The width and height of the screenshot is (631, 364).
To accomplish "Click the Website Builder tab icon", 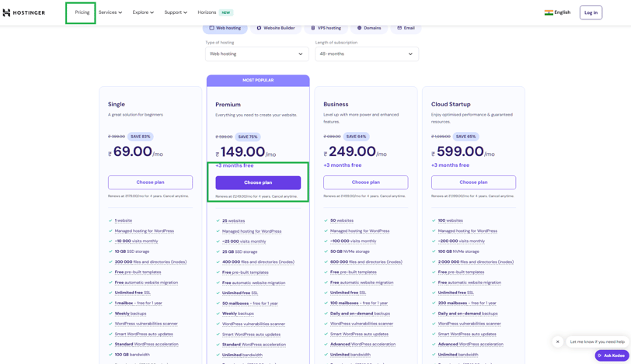I will 260,28.
